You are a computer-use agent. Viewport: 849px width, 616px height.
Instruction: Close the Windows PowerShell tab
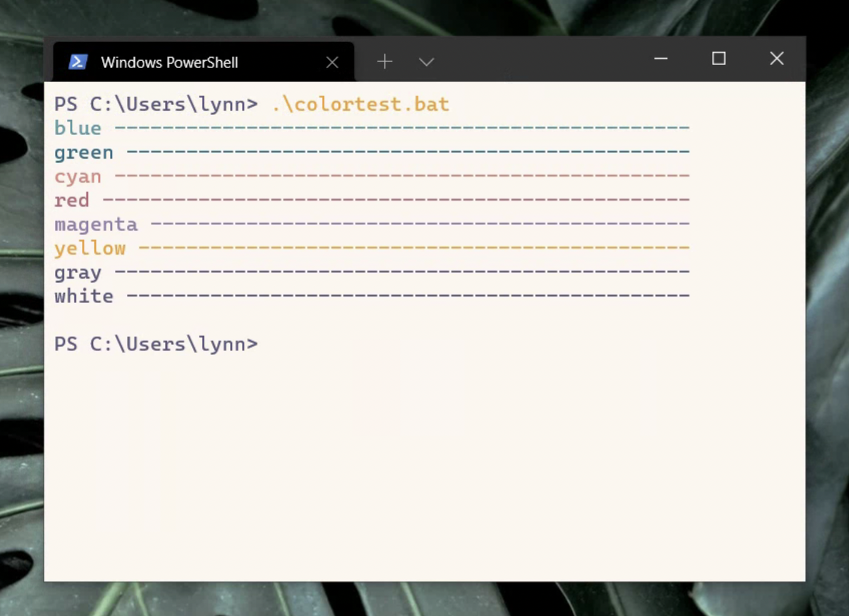[333, 62]
